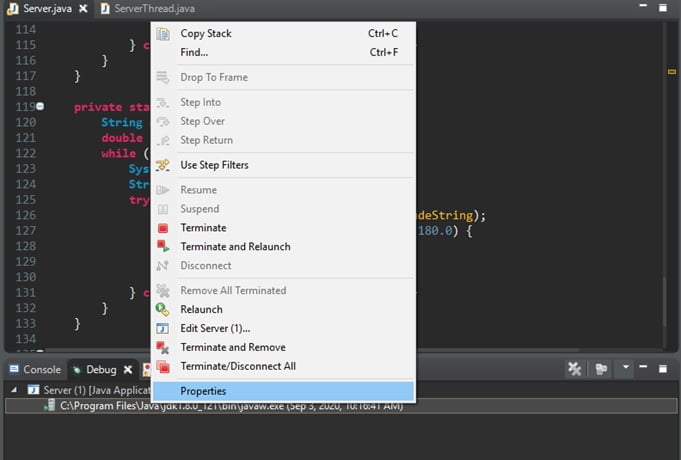Click the Step Over menu entry
The width and height of the screenshot is (681, 460).
283,121
